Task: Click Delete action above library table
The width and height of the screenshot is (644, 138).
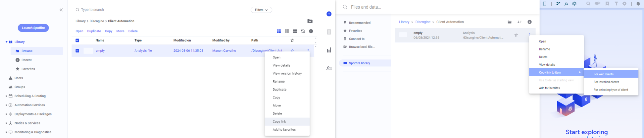Action: (x=133, y=31)
